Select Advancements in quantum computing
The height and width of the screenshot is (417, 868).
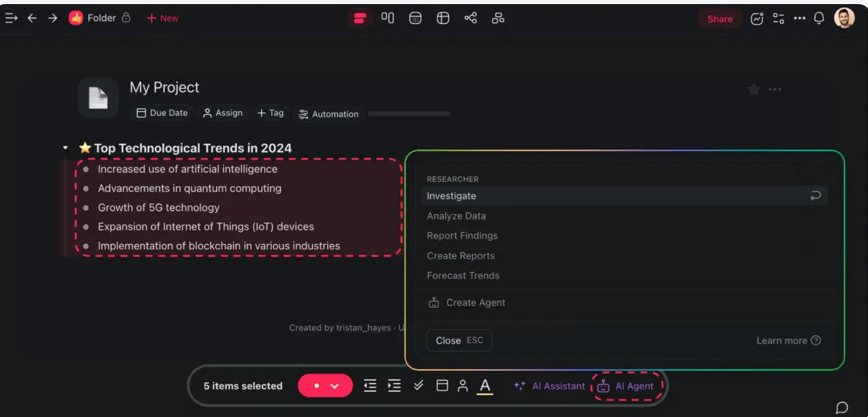pyautogui.click(x=189, y=188)
